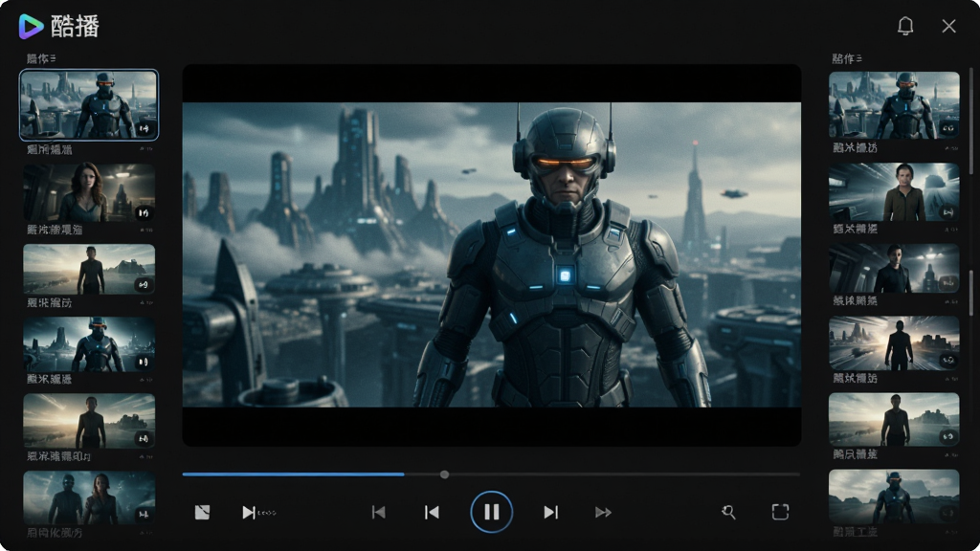Open the bottom right-panel armored figure thumbnail
This screenshot has height=551, width=980.
pyautogui.click(x=894, y=496)
